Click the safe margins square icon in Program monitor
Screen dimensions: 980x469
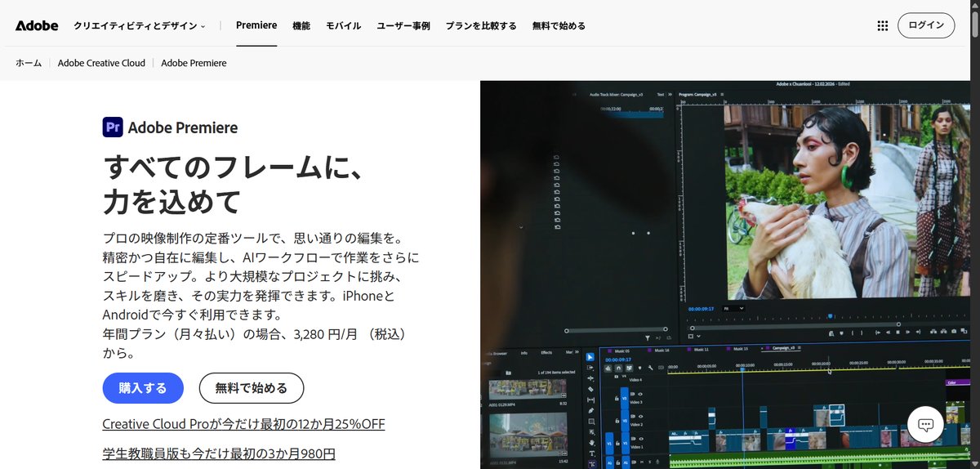click(x=690, y=336)
